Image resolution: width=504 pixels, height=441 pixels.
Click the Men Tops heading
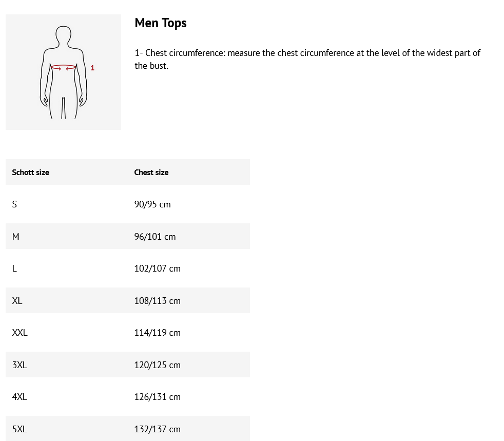point(161,23)
